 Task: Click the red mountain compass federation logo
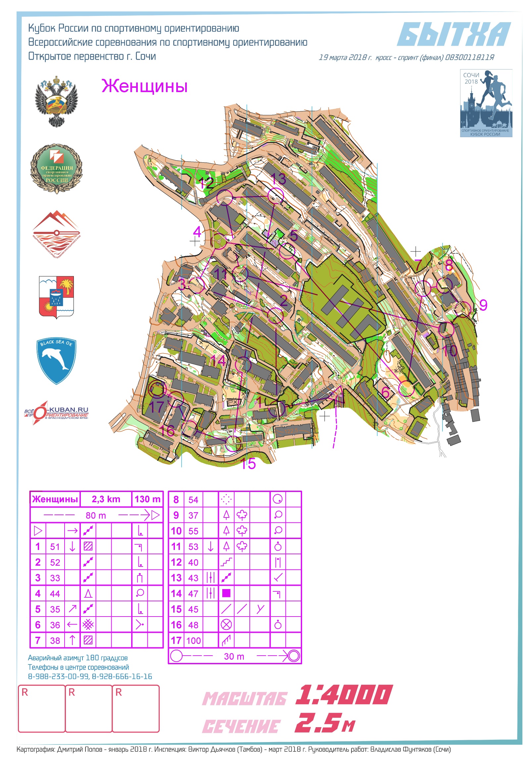[x=56, y=234]
